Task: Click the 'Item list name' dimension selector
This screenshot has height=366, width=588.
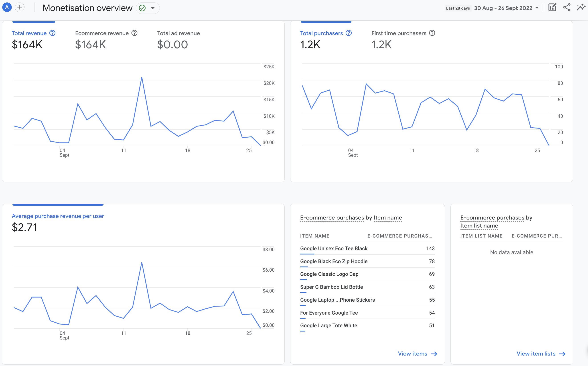Action: tap(479, 226)
